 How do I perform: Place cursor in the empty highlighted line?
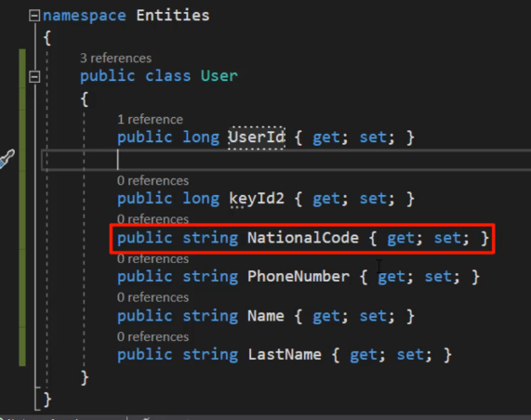click(x=285, y=159)
